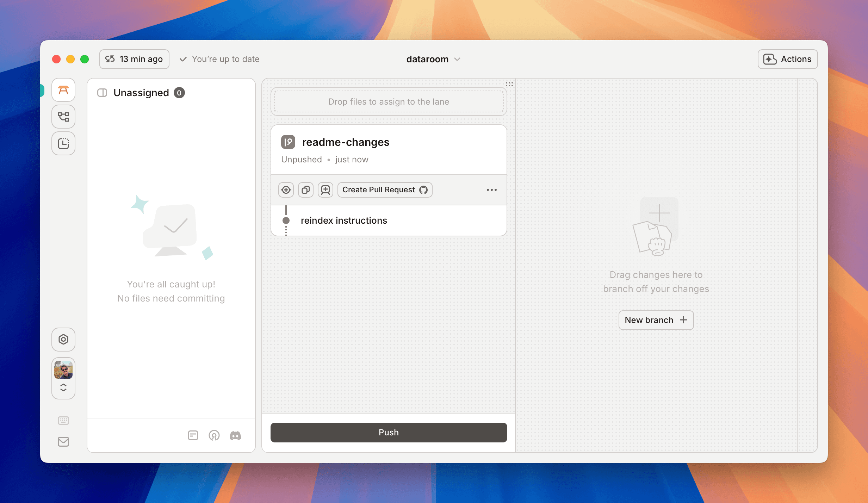Viewport: 868px width, 503px height.
Task: Click the podcast-style link icon in footer
Action: click(214, 436)
